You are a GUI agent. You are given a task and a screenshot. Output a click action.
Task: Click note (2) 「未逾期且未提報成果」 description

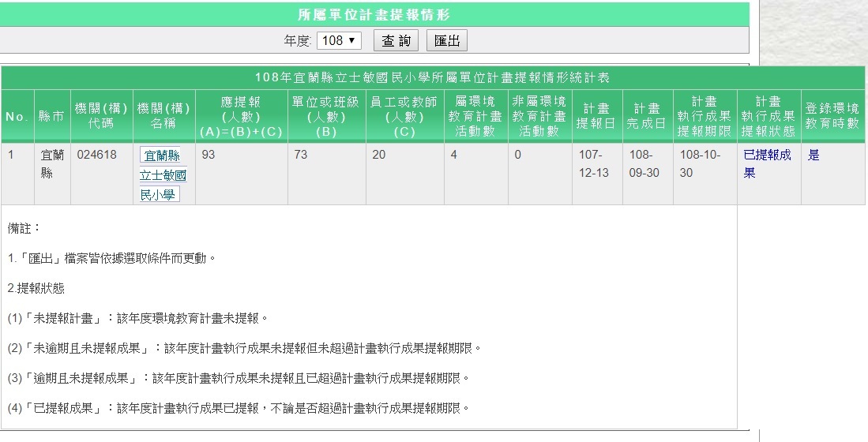pyautogui.click(x=245, y=348)
